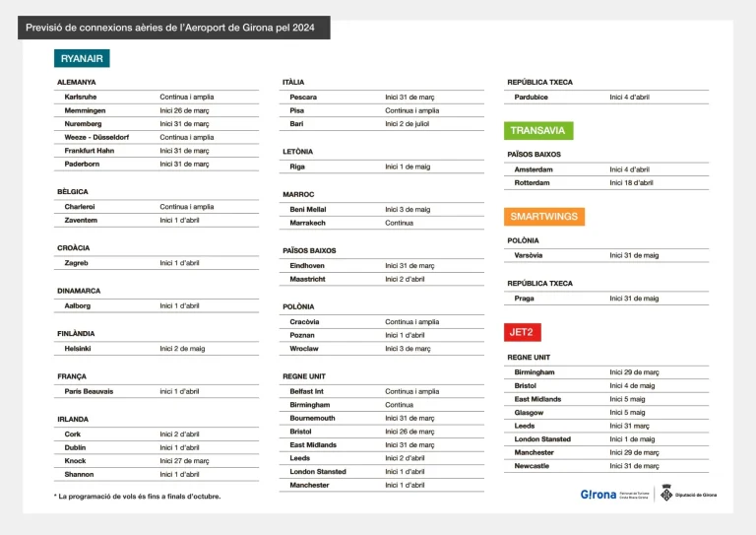This screenshot has height=535, width=756.
Task: Select the Eindhoven destination
Action: coord(307,266)
